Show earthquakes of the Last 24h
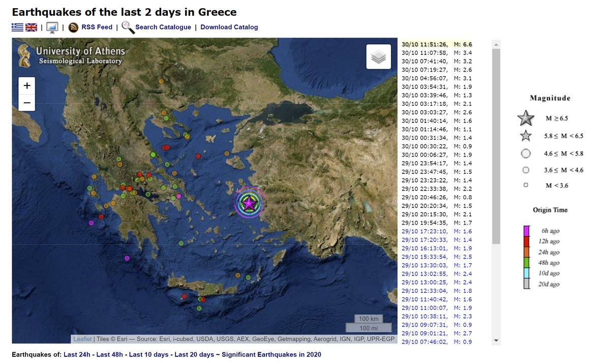 [77, 354]
